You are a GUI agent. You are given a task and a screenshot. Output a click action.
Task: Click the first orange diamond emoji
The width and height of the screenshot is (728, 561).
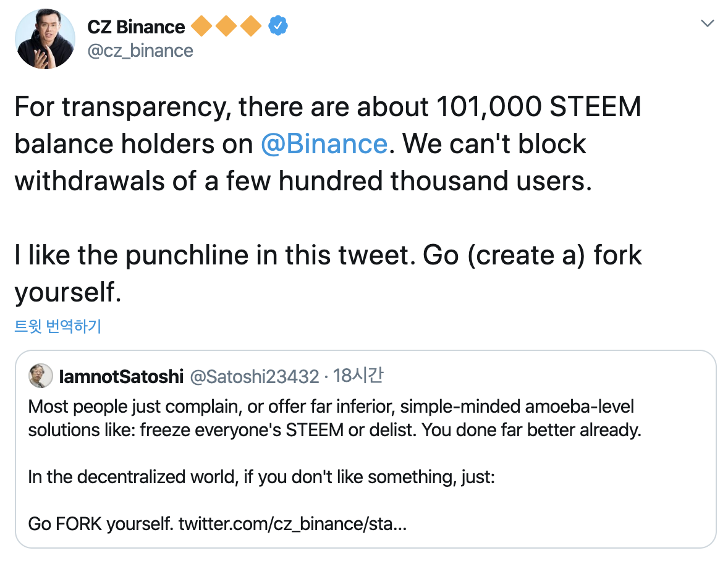click(x=201, y=27)
